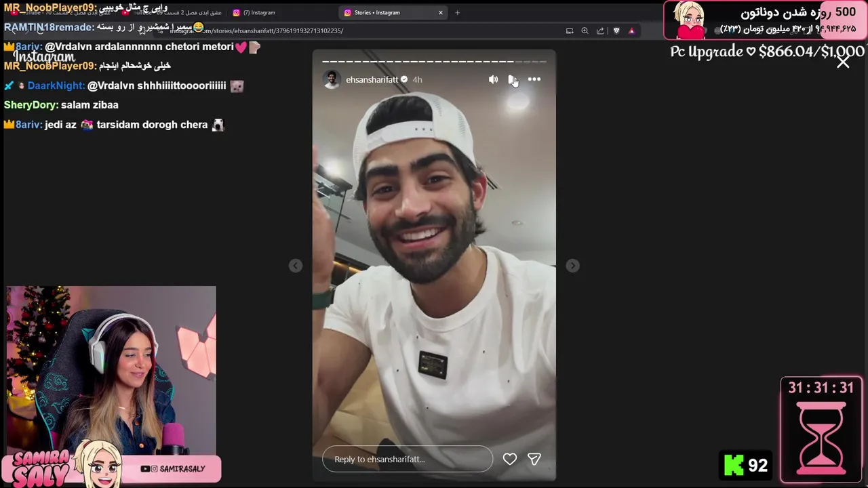868x488 pixels.
Task: Click the RAMTIN18remade chat username
Action: 49,27
